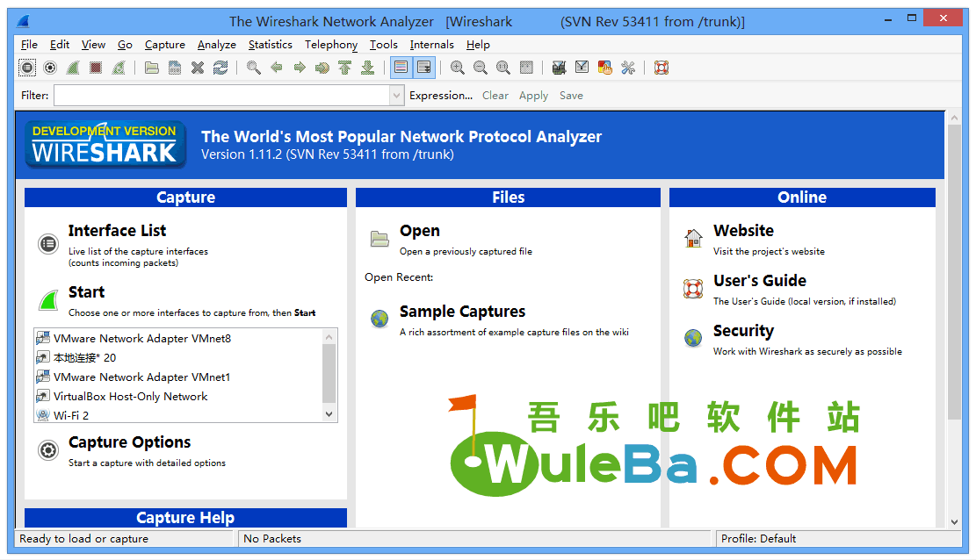The height and width of the screenshot is (560, 976).
Task: Open the Go menu
Action: (125, 45)
